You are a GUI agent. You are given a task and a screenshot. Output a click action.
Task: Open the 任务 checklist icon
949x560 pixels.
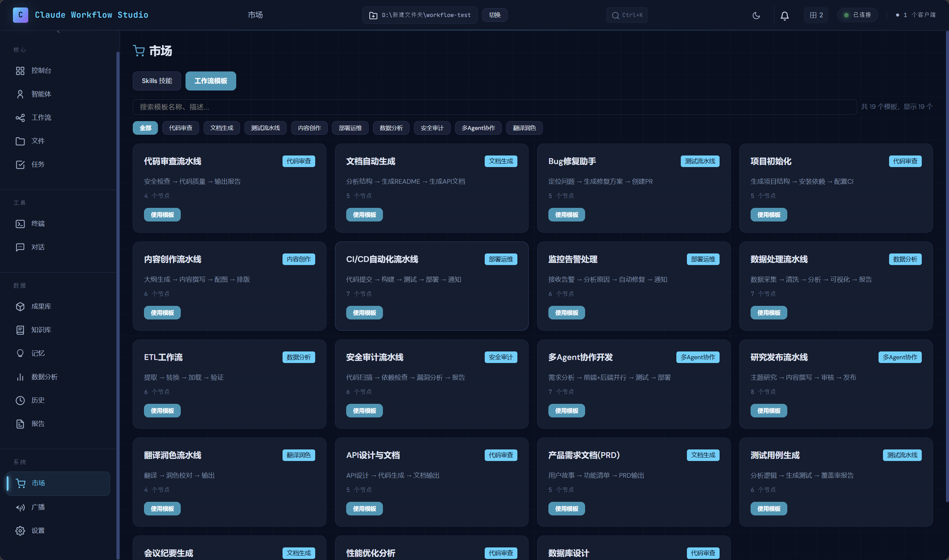tap(20, 165)
